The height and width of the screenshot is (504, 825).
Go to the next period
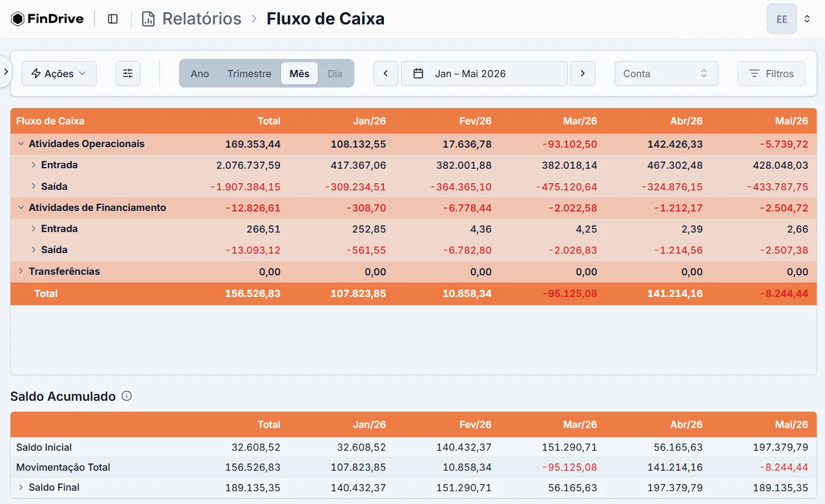click(x=583, y=73)
